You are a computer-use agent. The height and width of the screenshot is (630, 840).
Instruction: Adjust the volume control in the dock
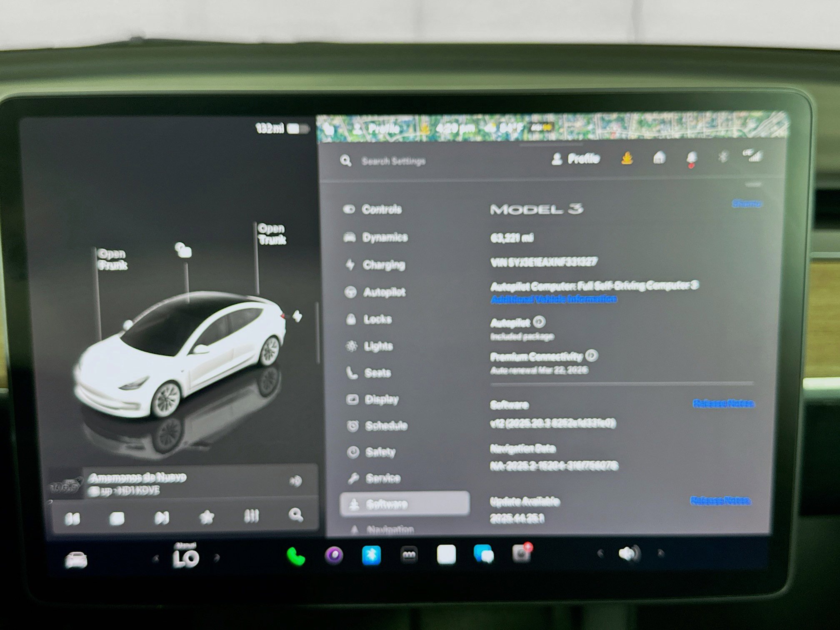click(x=629, y=554)
